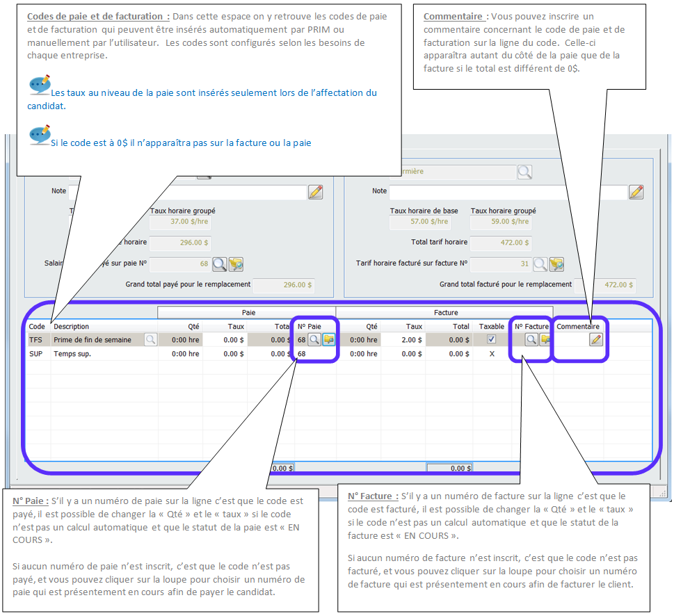Click the yellow icon in the TFS row N° Paie column
The height and width of the screenshot is (616, 674).
(x=328, y=340)
